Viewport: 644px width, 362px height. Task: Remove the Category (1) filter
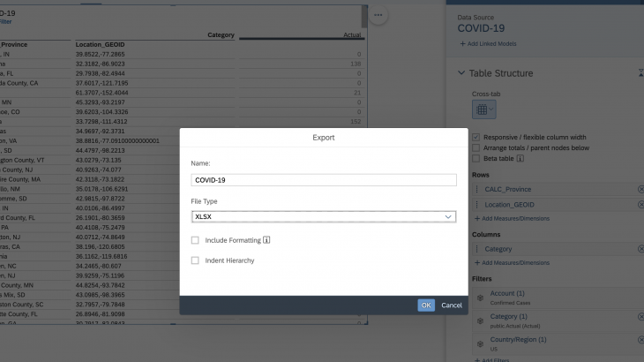pyautogui.click(x=640, y=316)
